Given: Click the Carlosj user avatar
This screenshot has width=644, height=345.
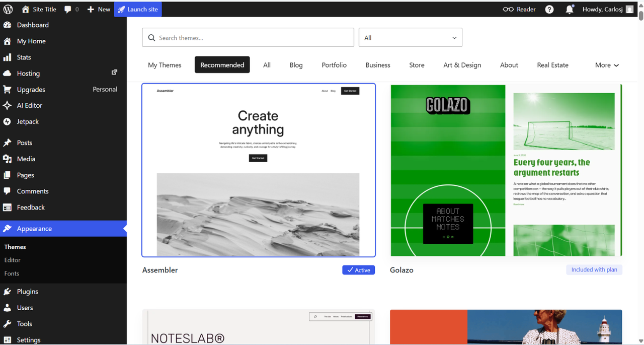Looking at the screenshot, I should pyautogui.click(x=630, y=9).
